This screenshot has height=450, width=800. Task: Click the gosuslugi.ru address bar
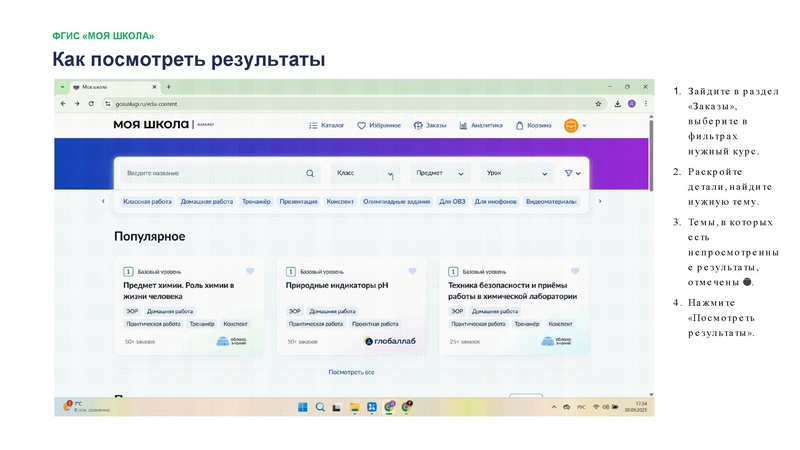(x=352, y=104)
